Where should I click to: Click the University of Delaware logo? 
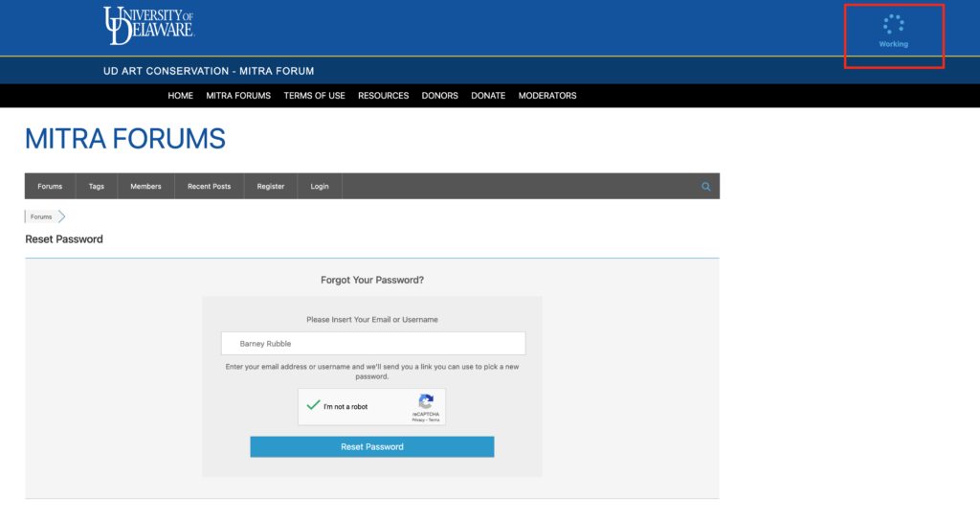(x=148, y=25)
